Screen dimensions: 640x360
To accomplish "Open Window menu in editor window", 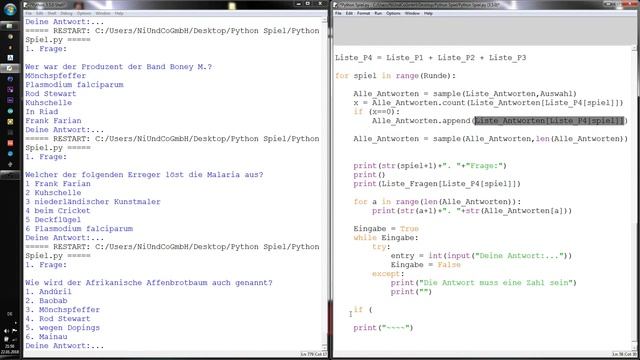I will point(412,13).
